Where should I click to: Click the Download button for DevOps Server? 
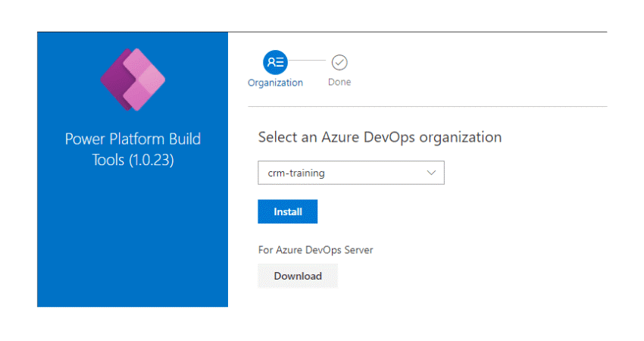point(298,276)
